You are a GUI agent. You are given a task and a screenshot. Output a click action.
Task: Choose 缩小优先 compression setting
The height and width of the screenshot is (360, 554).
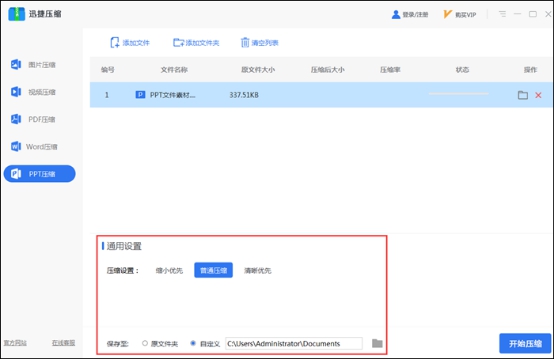(x=169, y=271)
